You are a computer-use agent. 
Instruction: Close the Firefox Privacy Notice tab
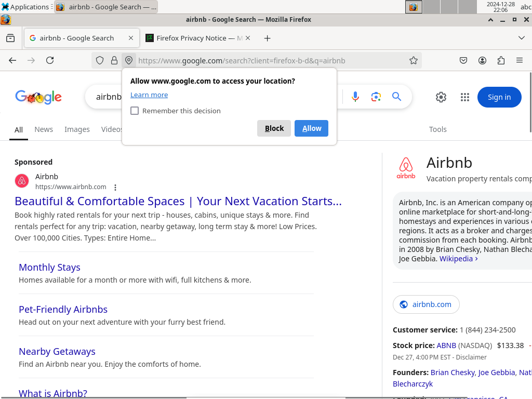click(x=248, y=38)
